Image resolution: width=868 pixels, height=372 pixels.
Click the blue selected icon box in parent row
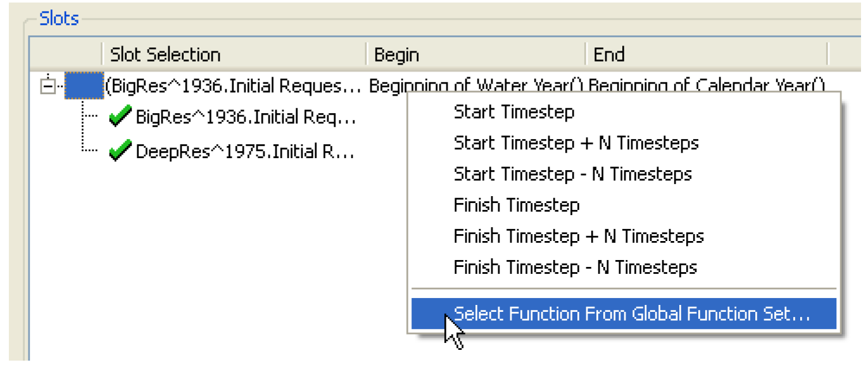pos(84,86)
